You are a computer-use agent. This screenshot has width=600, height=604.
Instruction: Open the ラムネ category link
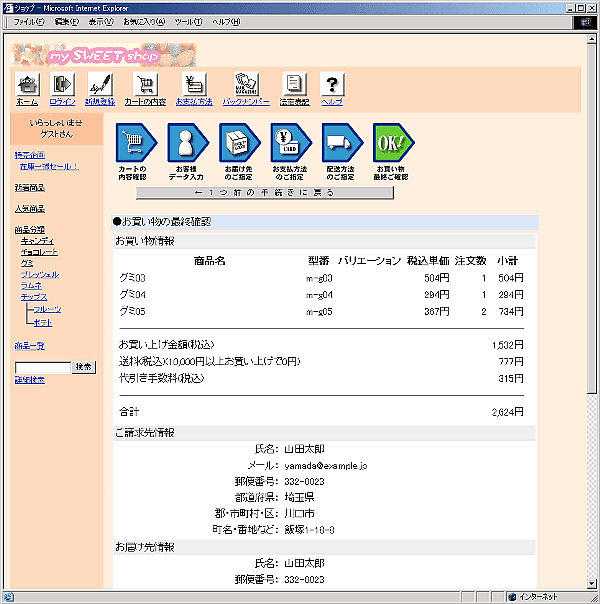pos(31,286)
